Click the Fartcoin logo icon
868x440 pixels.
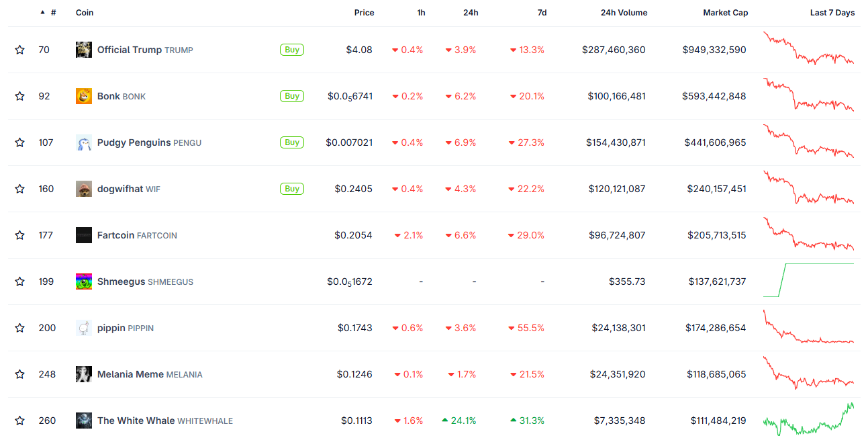pos(84,235)
